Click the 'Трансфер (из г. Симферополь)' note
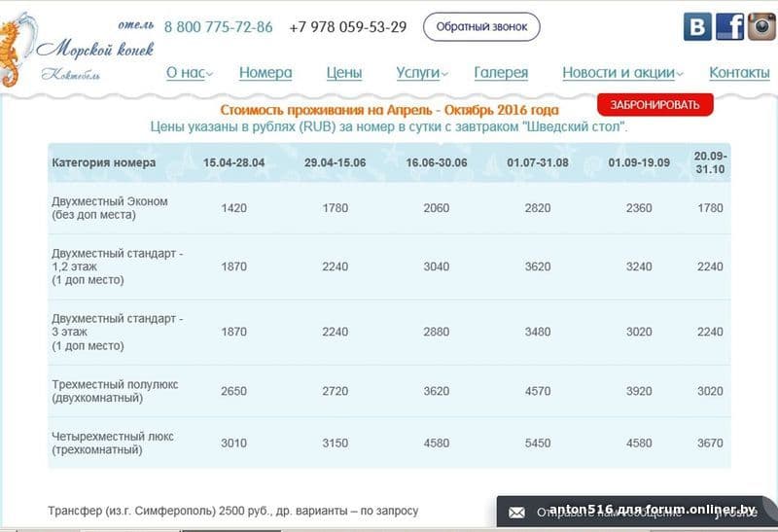 pyautogui.click(x=233, y=511)
